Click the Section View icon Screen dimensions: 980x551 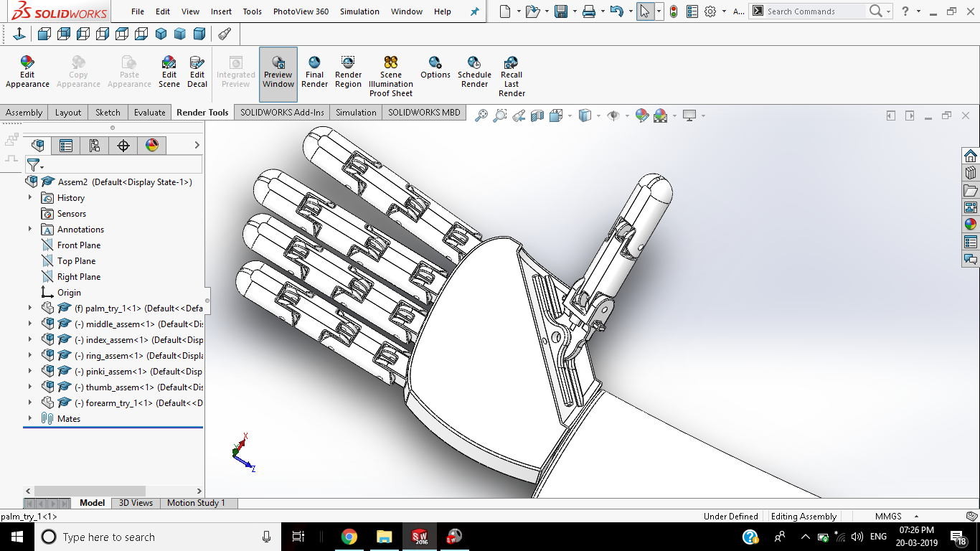(x=537, y=115)
